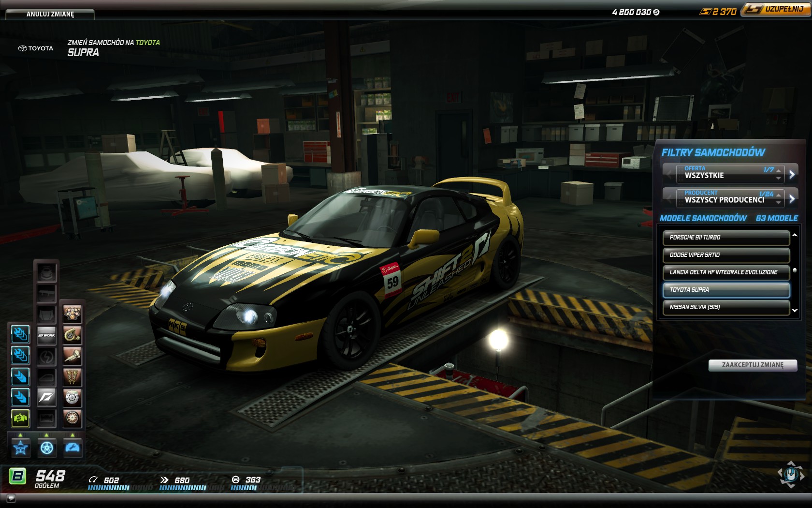This screenshot has height=508, width=812.
Task: Select the upper plain-chevron skill mod slot
Action: [20, 376]
